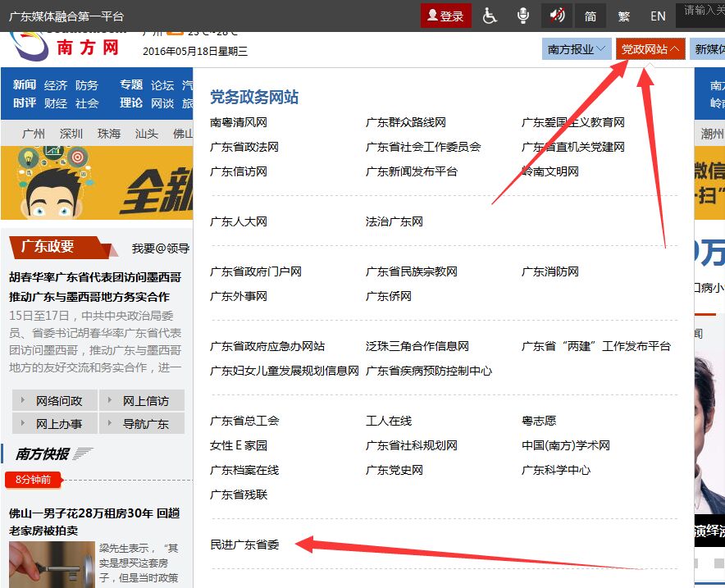Image resolution: width=725 pixels, height=588 pixels.
Task: Click the 导航广东 button
Action: pyautogui.click(x=142, y=423)
